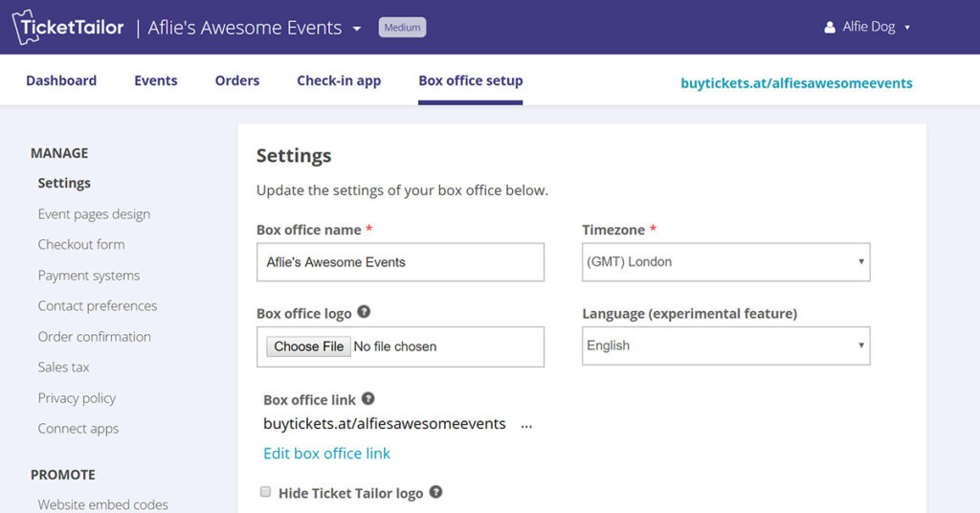The height and width of the screenshot is (513, 980).
Task: Click the Edit box office link
Action: (x=326, y=453)
